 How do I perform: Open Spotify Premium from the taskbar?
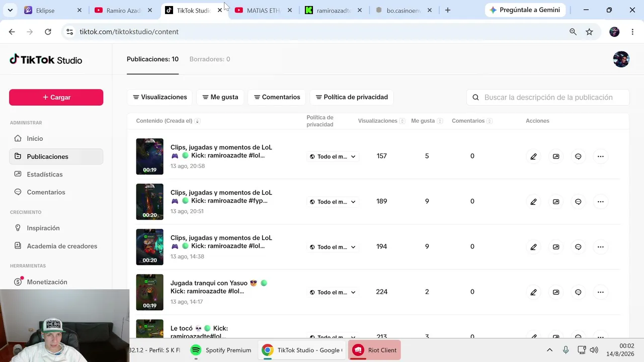pyautogui.click(x=222, y=350)
